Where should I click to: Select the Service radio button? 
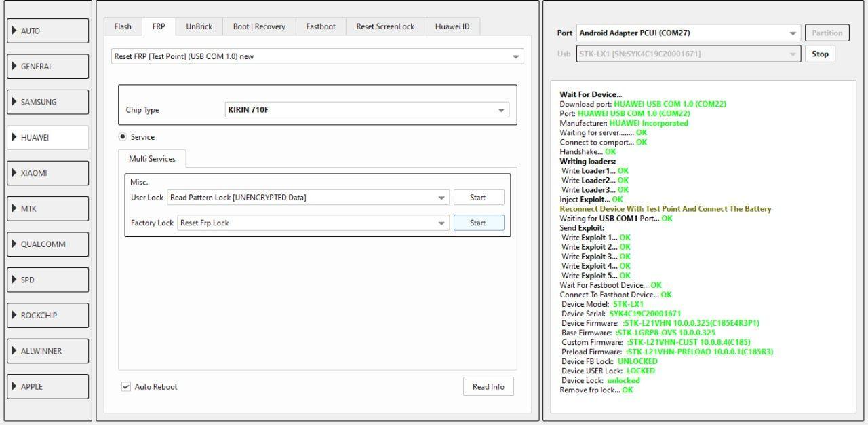tap(123, 137)
